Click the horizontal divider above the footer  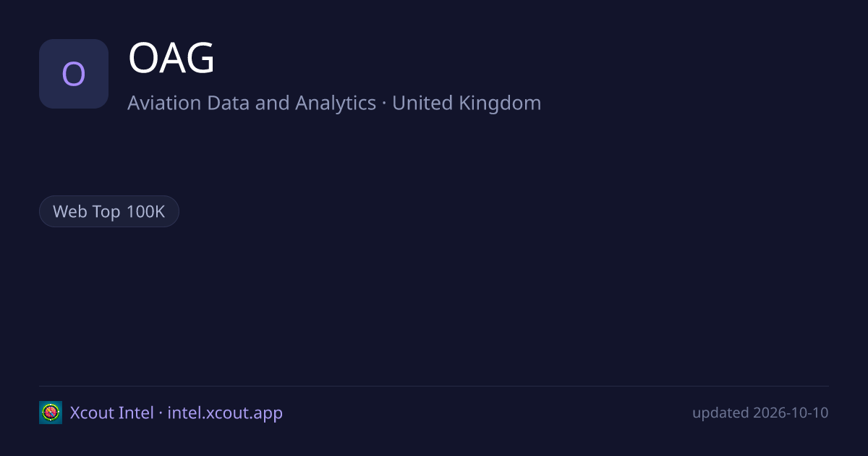[x=434, y=386]
